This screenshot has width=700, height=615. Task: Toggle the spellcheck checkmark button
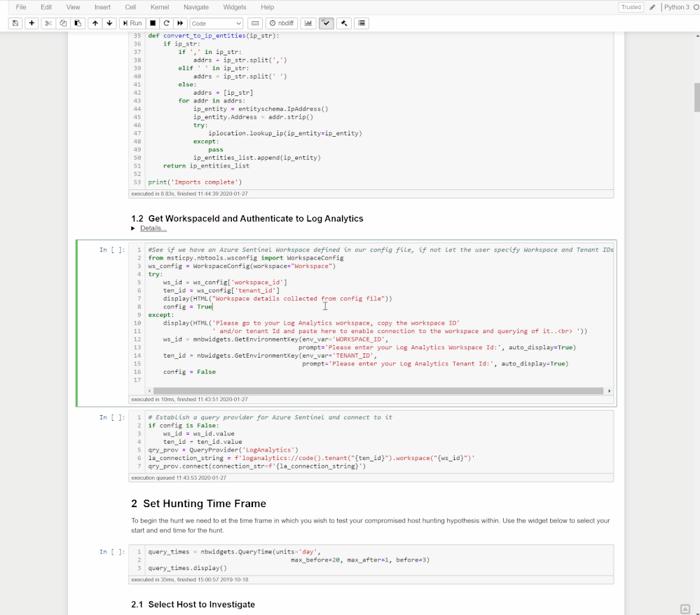(x=327, y=23)
